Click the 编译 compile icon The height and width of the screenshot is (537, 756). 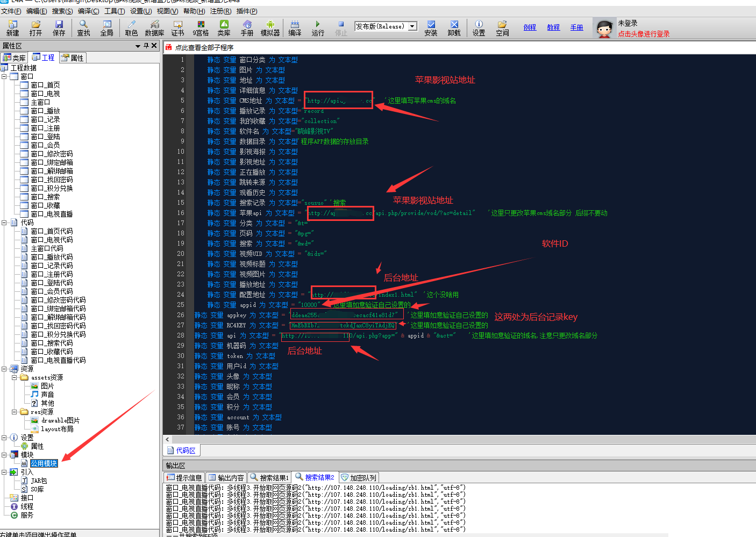coord(295,28)
